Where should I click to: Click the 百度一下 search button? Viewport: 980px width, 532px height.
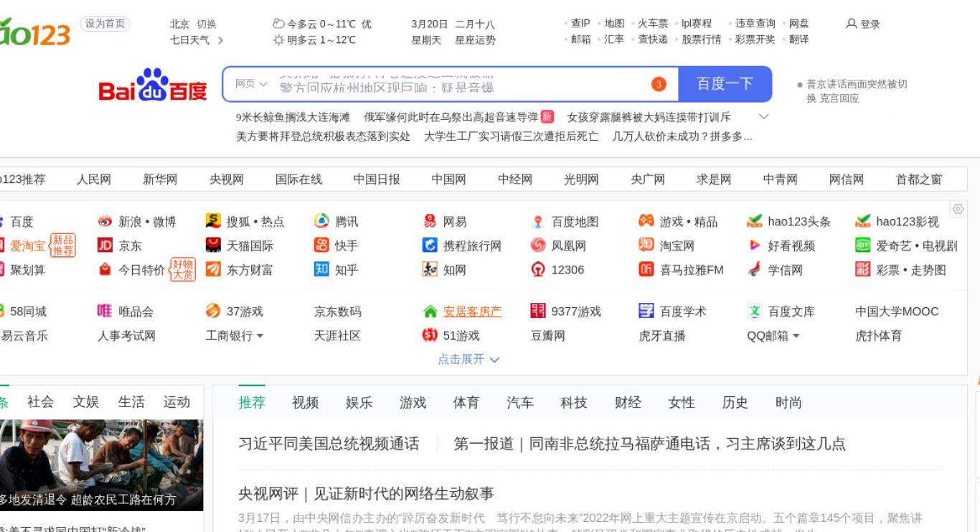pos(725,84)
